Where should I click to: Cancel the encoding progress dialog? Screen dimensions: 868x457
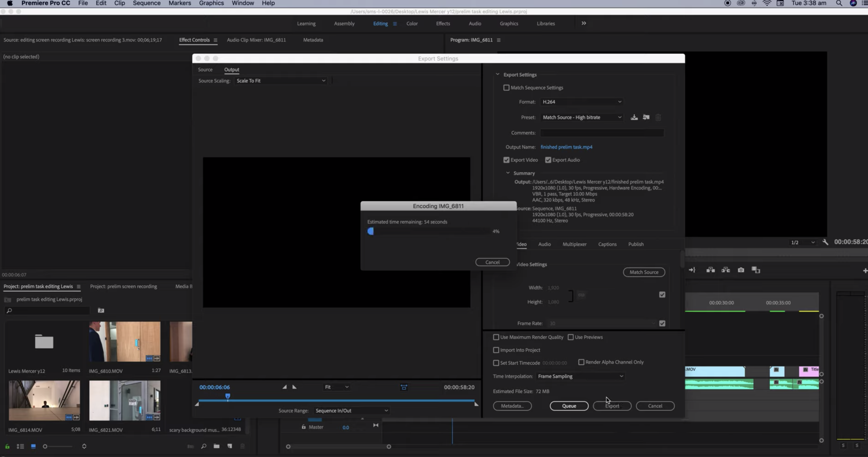pos(492,262)
